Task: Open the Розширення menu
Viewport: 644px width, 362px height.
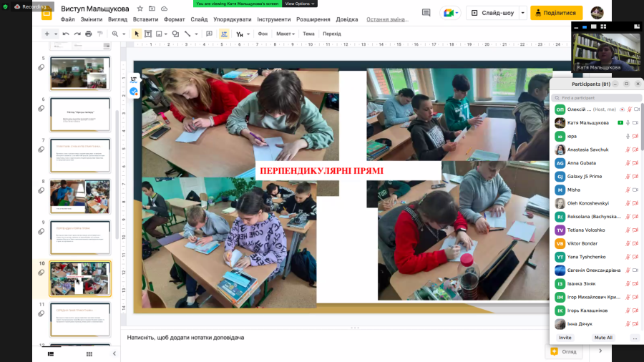Action: (x=313, y=19)
